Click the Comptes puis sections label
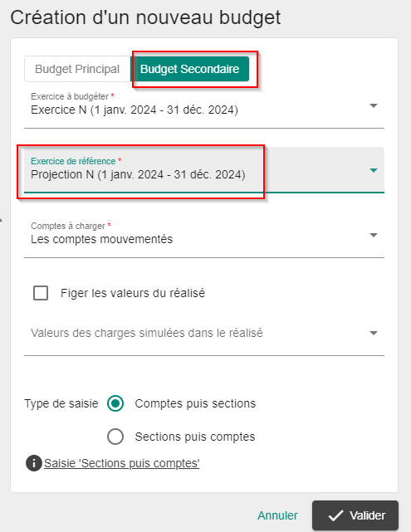411x532 pixels. pyautogui.click(x=195, y=403)
